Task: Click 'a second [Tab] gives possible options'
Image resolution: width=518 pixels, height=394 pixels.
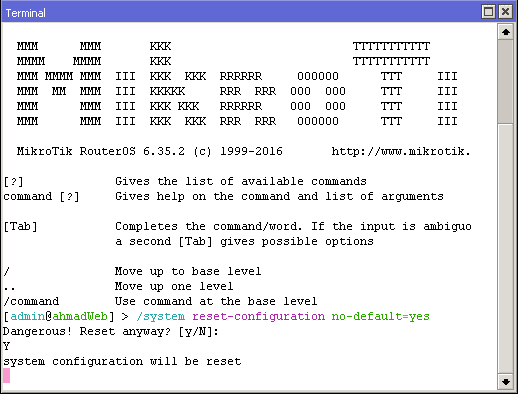Action: pos(244,241)
